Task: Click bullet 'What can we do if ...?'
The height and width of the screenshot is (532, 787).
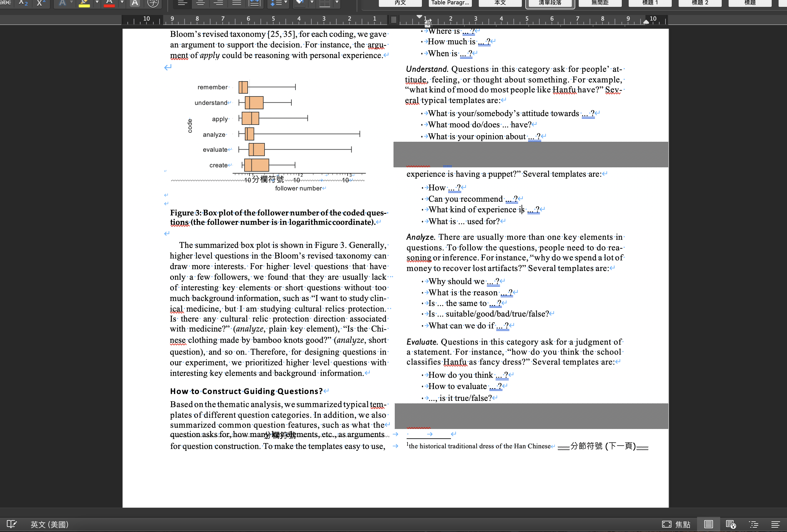Action: (469, 326)
